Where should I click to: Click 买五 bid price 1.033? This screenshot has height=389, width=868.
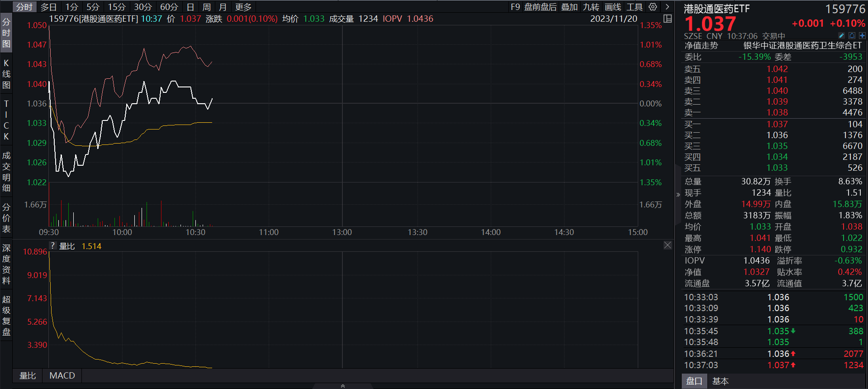777,168
